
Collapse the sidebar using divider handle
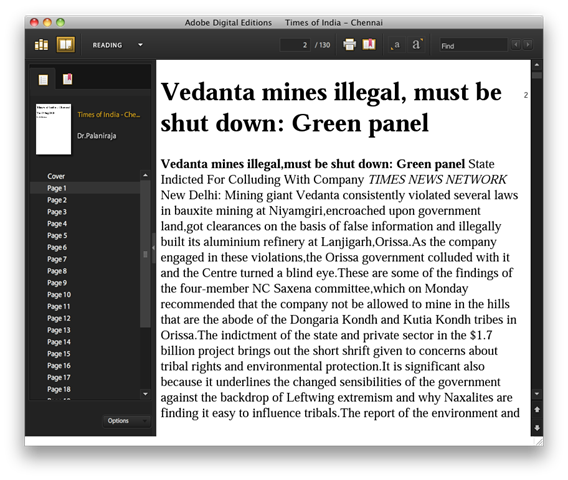click(153, 248)
